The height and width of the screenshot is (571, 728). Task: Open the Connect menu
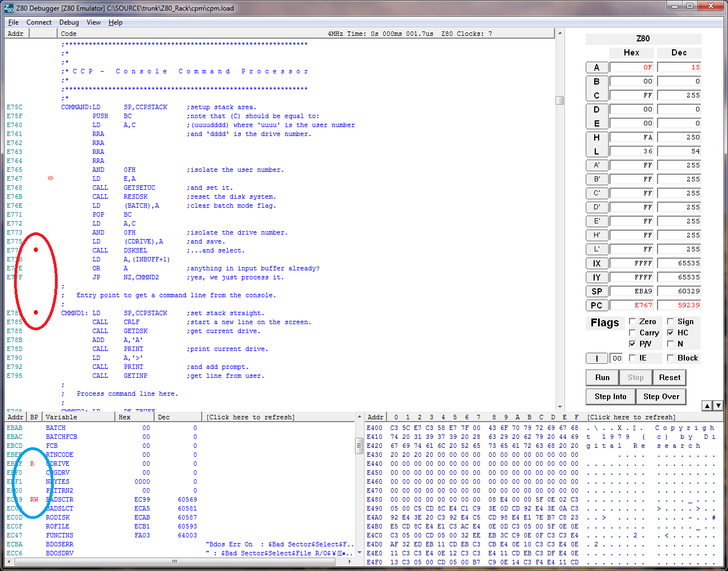(39, 22)
